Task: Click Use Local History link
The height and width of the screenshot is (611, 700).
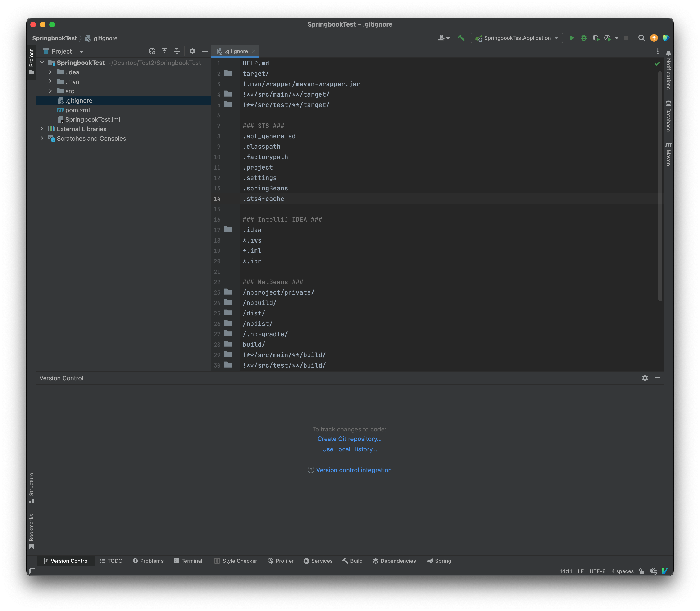Action: (x=349, y=449)
